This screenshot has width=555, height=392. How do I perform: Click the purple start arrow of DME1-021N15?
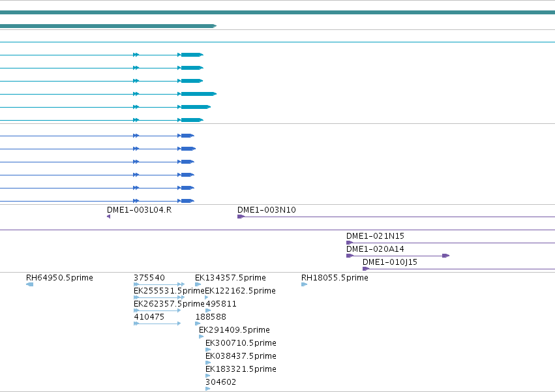[350, 243]
